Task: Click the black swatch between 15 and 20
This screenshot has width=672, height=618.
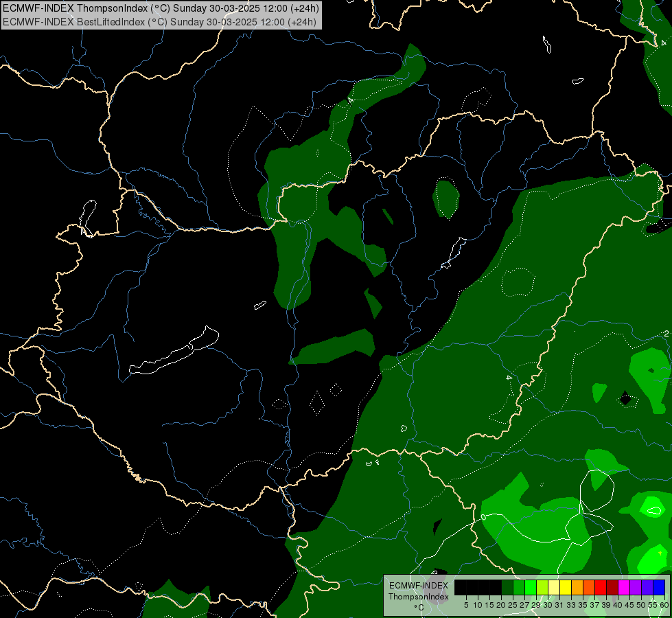Action: point(496,587)
